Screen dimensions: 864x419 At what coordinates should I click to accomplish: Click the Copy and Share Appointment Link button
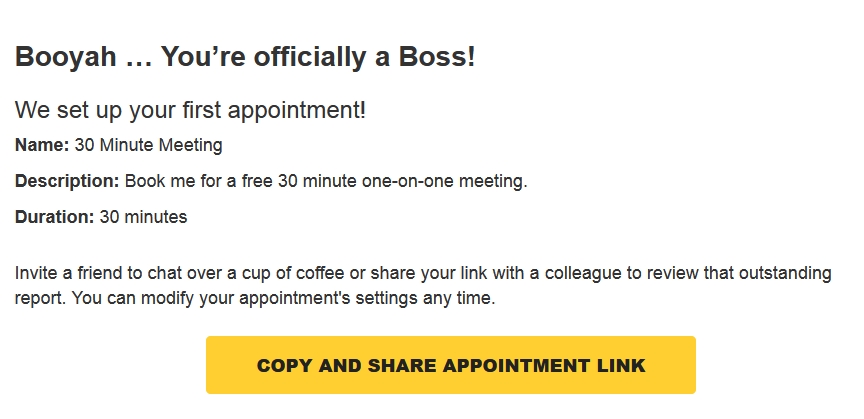tap(450, 365)
